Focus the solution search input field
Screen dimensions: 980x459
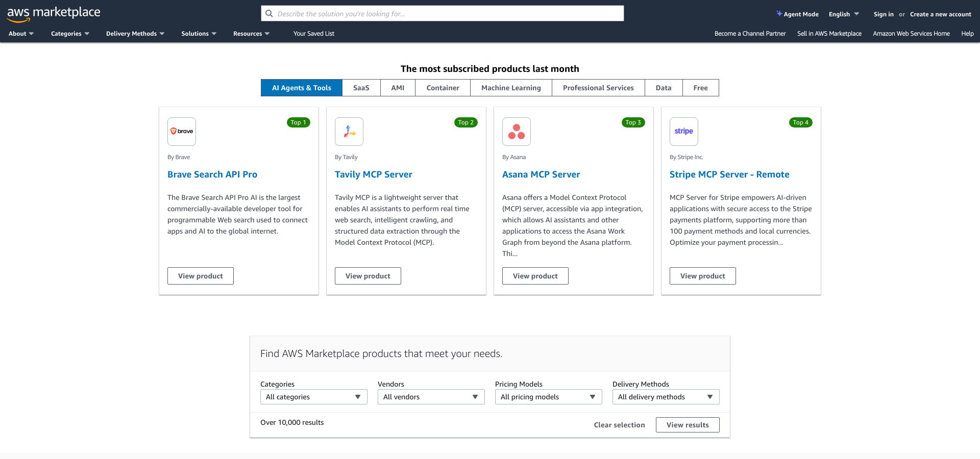[x=447, y=14]
